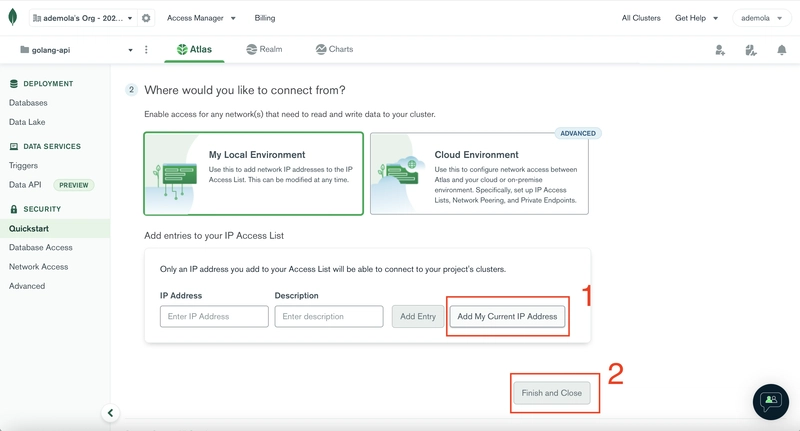
Task: Open the project activity feed icon
Action: point(751,50)
